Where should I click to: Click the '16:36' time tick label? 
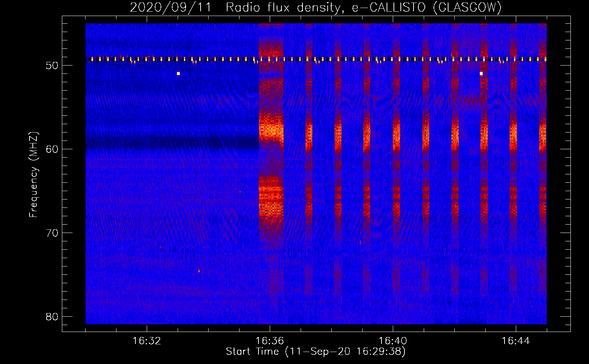pyautogui.click(x=269, y=341)
